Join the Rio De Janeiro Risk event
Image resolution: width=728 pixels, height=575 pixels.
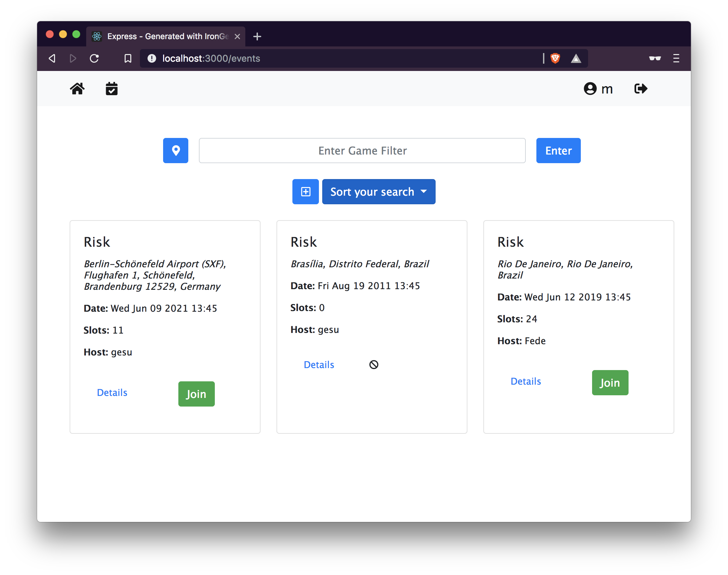pos(610,383)
